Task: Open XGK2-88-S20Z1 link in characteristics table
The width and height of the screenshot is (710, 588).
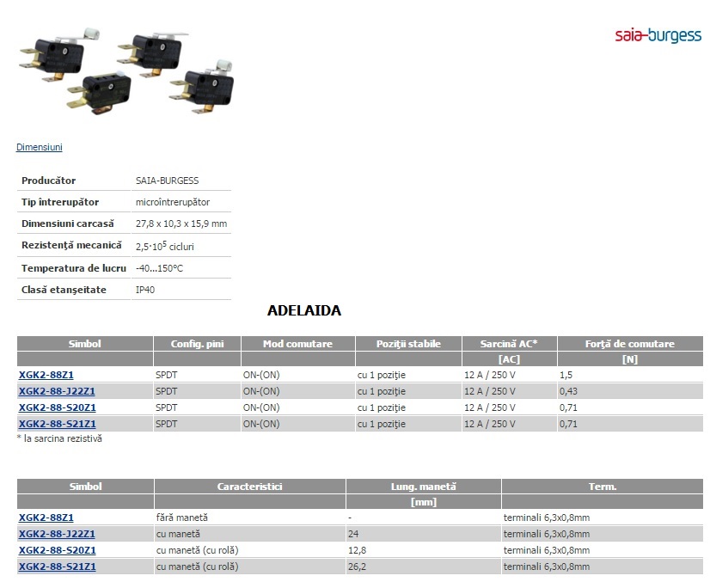Action: (x=57, y=550)
